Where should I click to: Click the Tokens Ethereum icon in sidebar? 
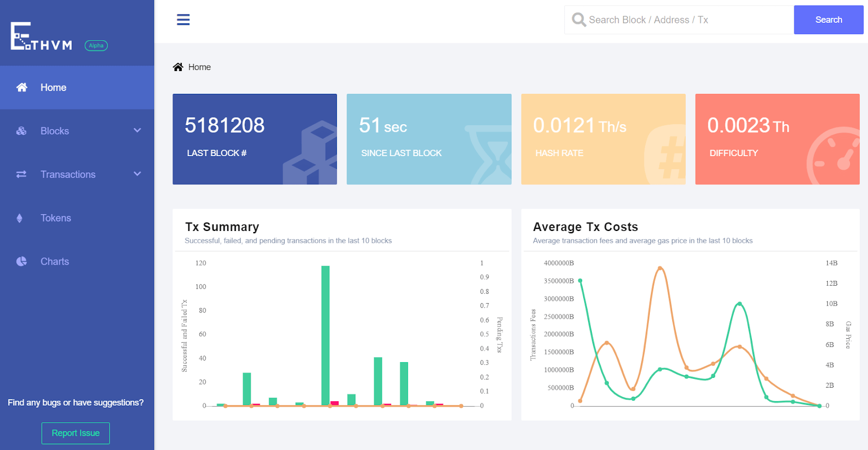pyautogui.click(x=20, y=218)
